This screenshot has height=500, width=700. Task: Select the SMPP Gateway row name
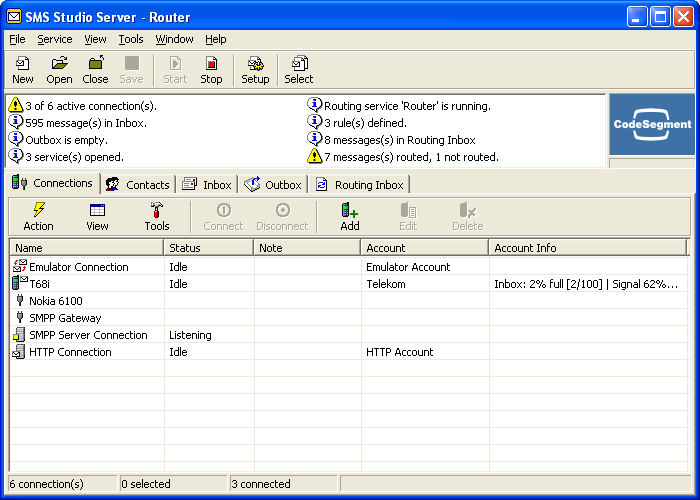(x=65, y=318)
